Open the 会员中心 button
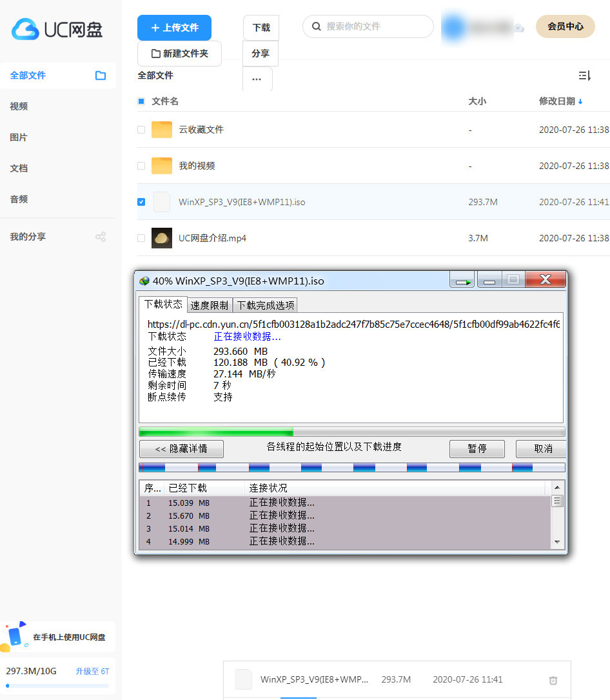The width and height of the screenshot is (610, 700). [x=566, y=26]
